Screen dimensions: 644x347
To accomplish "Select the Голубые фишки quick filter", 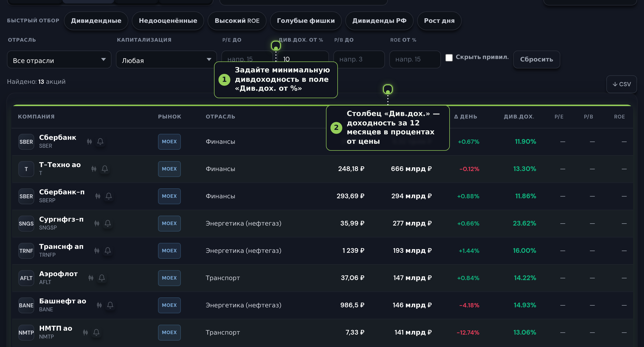I will pyautogui.click(x=306, y=21).
